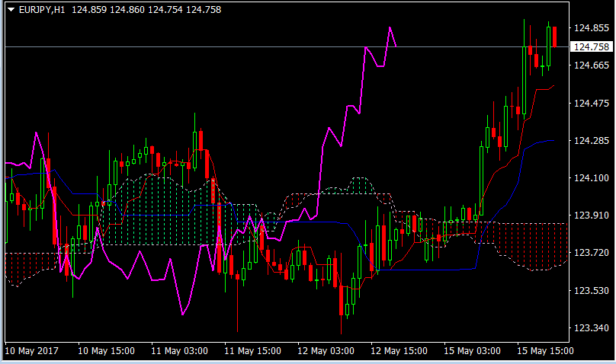The image size is (616, 364).
Task: Click the OHLC values in the chart header
Action: (140, 9)
